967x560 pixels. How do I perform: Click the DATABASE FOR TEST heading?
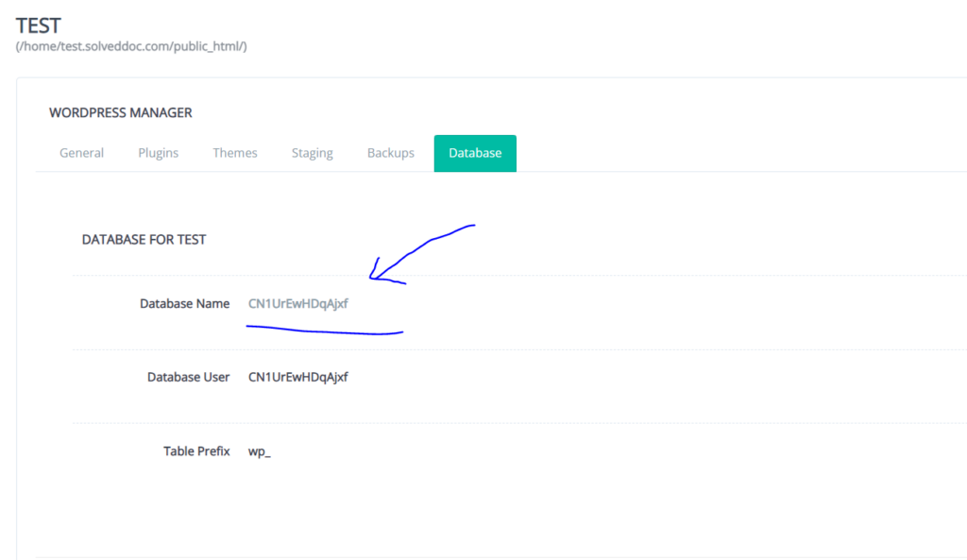[144, 239]
